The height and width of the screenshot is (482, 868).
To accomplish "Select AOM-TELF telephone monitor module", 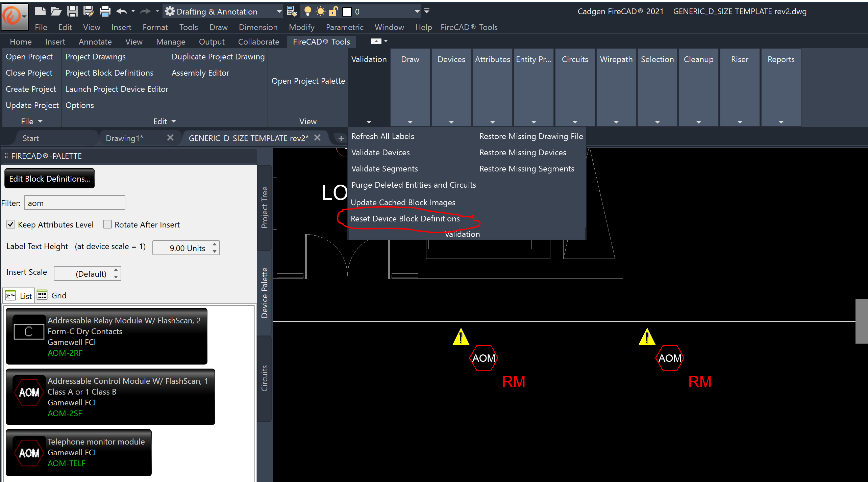I will pyautogui.click(x=78, y=452).
